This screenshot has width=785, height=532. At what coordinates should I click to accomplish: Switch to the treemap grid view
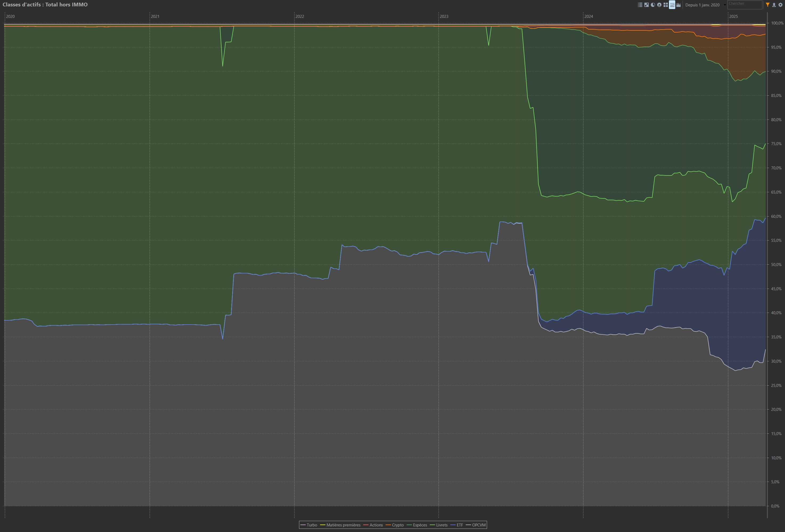click(665, 5)
